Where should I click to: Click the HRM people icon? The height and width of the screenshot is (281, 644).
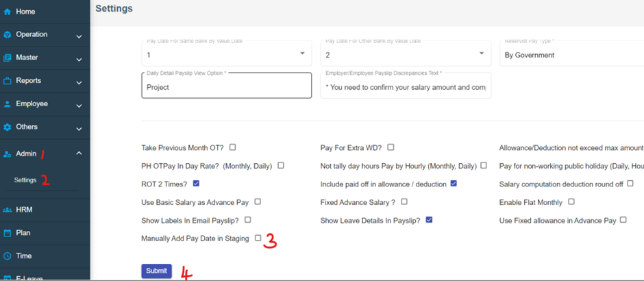[x=8, y=210]
